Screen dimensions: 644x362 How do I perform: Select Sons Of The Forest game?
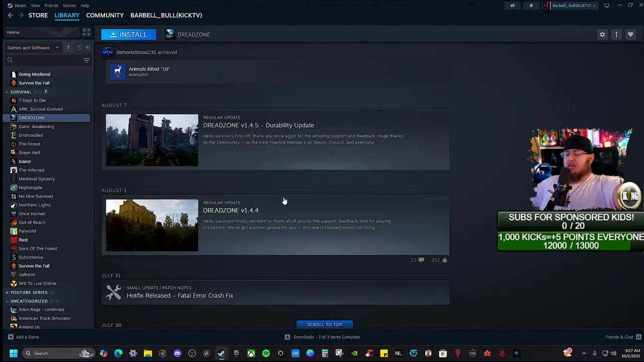point(38,249)
